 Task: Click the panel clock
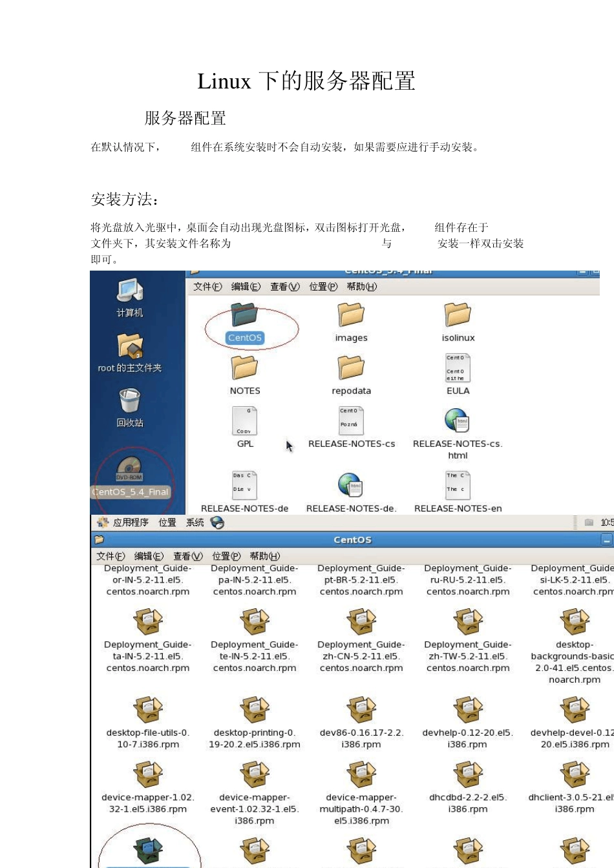click(607, 522)
